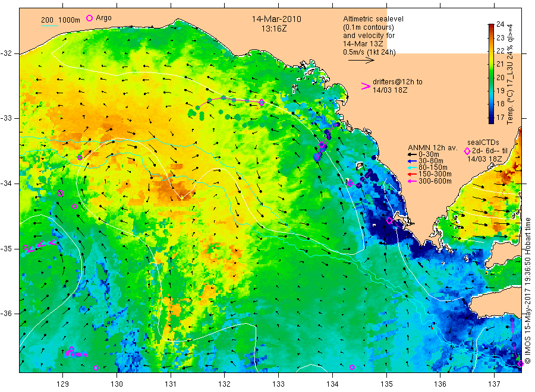The height and width of the screenshot is (392, 535).
Task: Click the vertical 'Temp. (°C) 17_L3U' colorbar title
Action: [510, 74]
